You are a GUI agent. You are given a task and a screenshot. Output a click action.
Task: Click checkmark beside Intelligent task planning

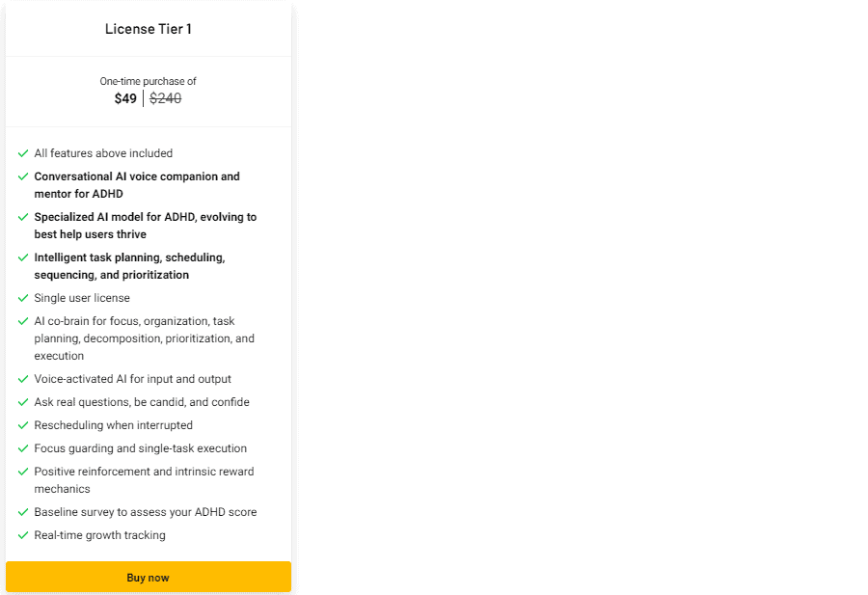tap(23, 257)
